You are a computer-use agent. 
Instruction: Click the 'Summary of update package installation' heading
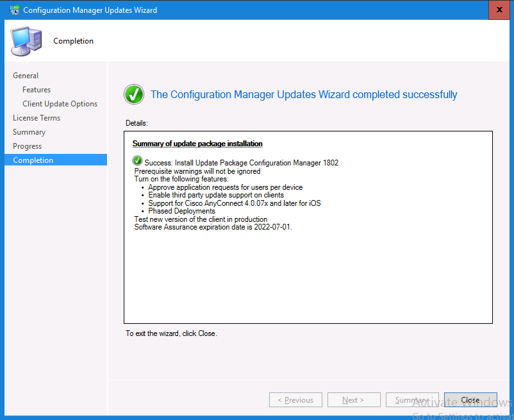tap(197, 144)
